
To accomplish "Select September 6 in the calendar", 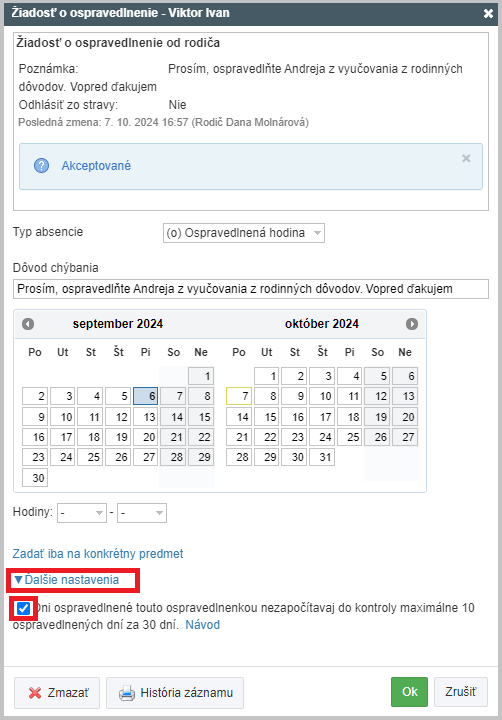I will pyautogui.click(x=146, y=396).
